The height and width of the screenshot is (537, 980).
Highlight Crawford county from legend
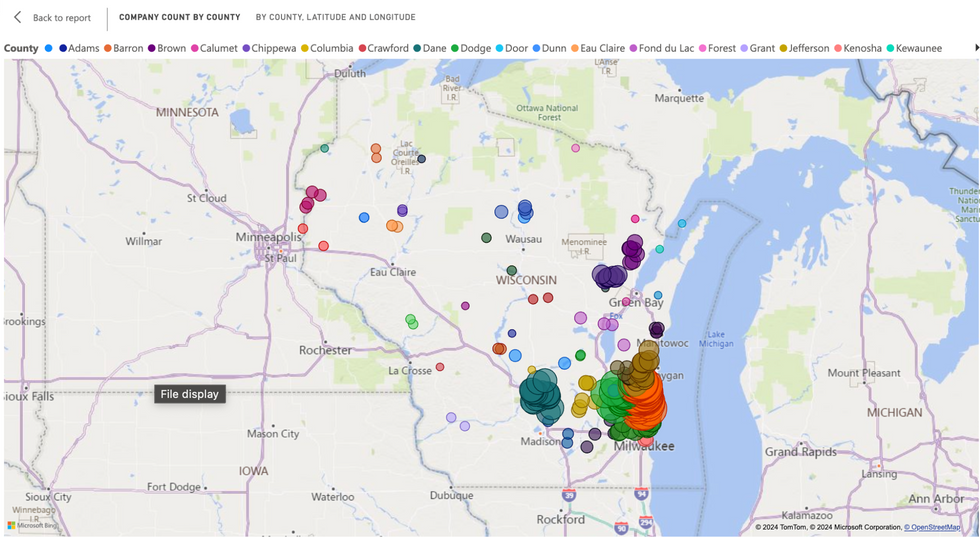pyautogui.click(x=383, y=48)
